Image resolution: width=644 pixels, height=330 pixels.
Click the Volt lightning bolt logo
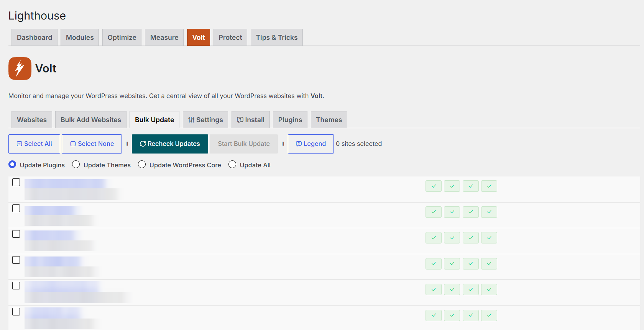20,69
